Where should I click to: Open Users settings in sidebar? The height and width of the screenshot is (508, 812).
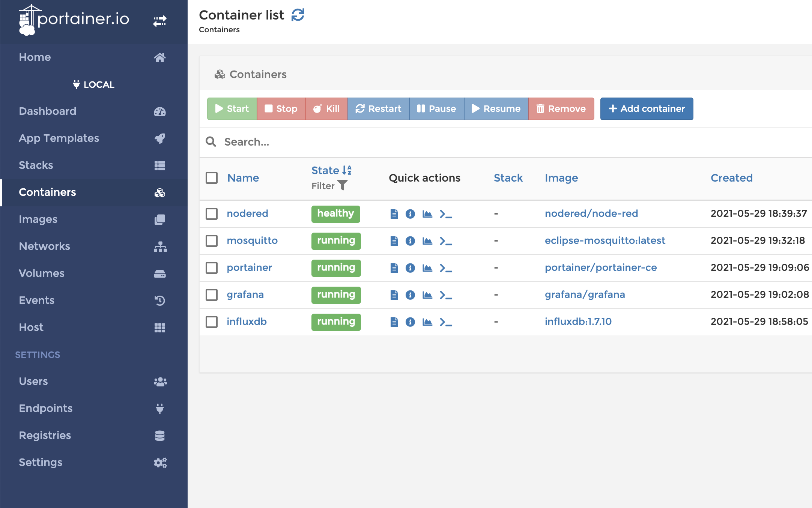point(94,381)
